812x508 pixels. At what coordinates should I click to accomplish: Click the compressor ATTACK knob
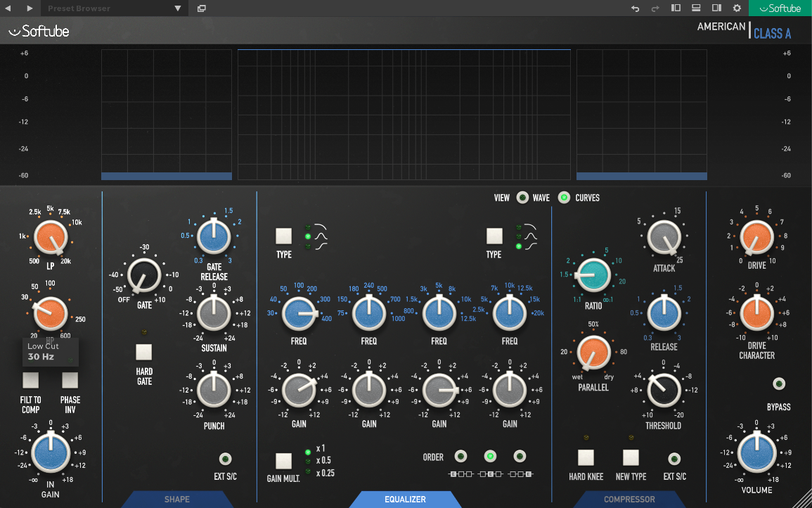click(x=664, y=237)
